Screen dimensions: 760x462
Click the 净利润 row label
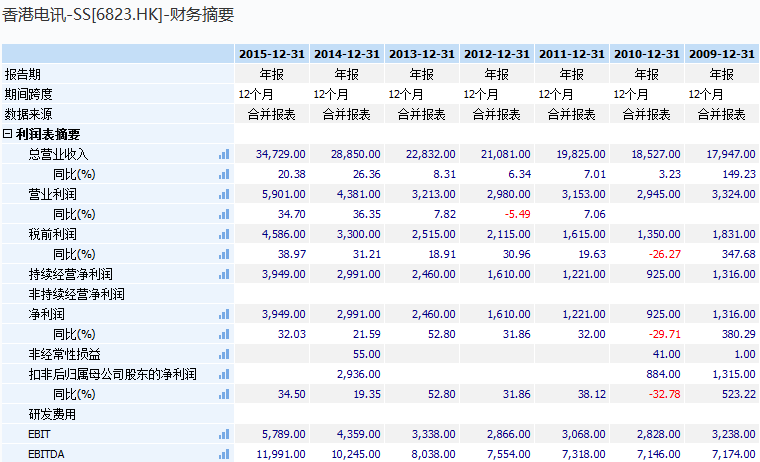46,314
